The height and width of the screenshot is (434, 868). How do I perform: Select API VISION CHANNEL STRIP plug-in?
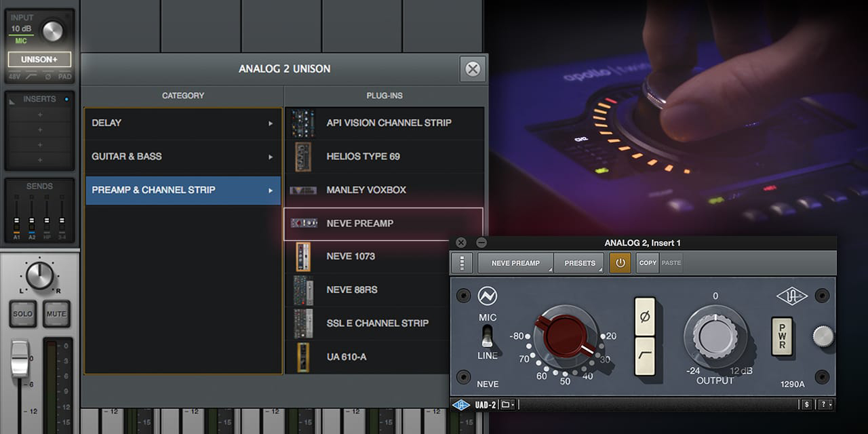[x=384, y=123]
